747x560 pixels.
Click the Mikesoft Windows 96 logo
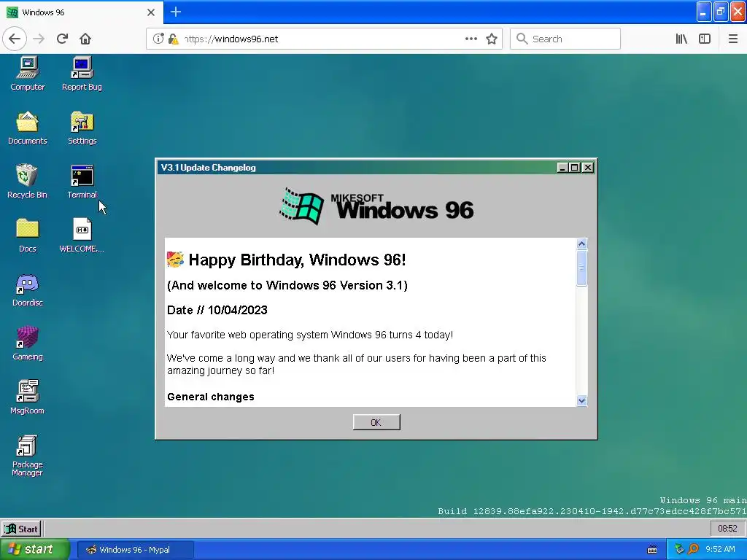[x=376, y=206]
